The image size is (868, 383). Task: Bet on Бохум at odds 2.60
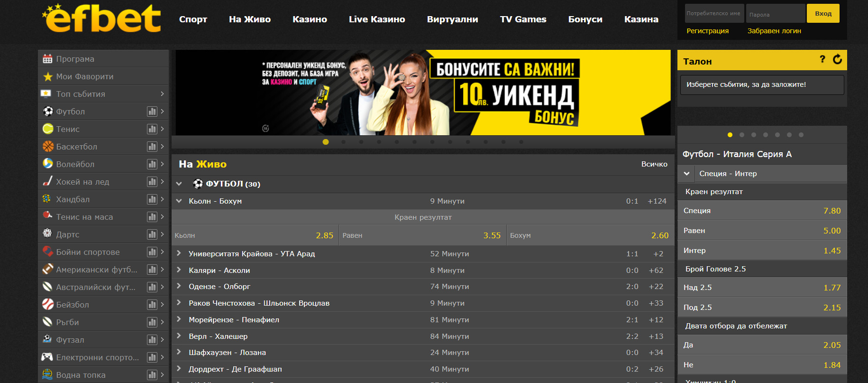[590, 235]
